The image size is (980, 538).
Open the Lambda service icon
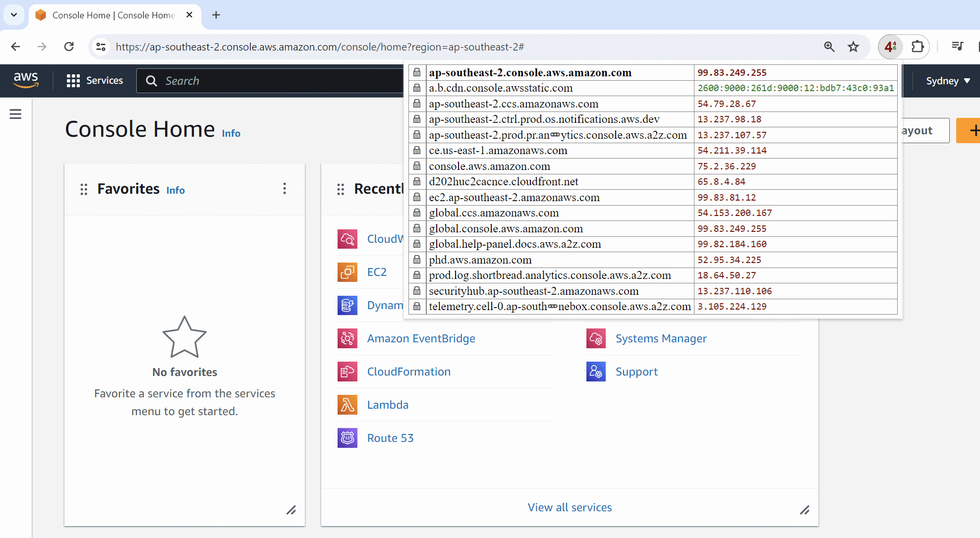[347, 405]
